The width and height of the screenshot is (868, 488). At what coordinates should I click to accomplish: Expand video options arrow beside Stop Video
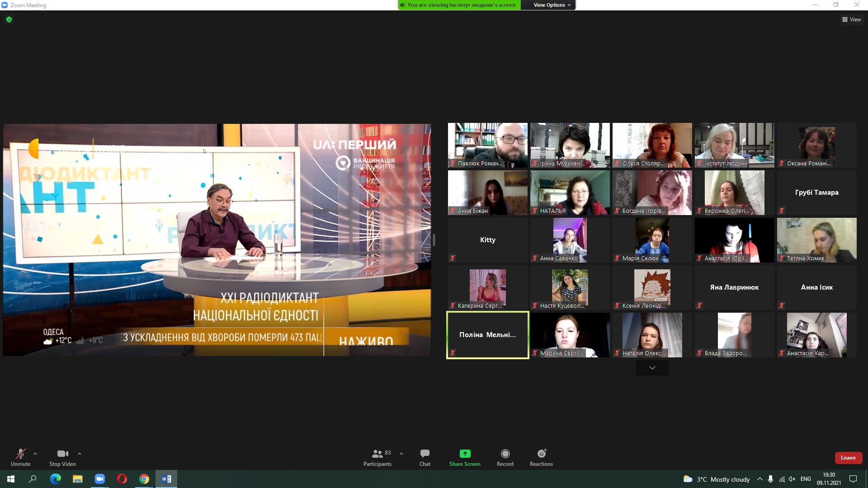click(80, 454)
